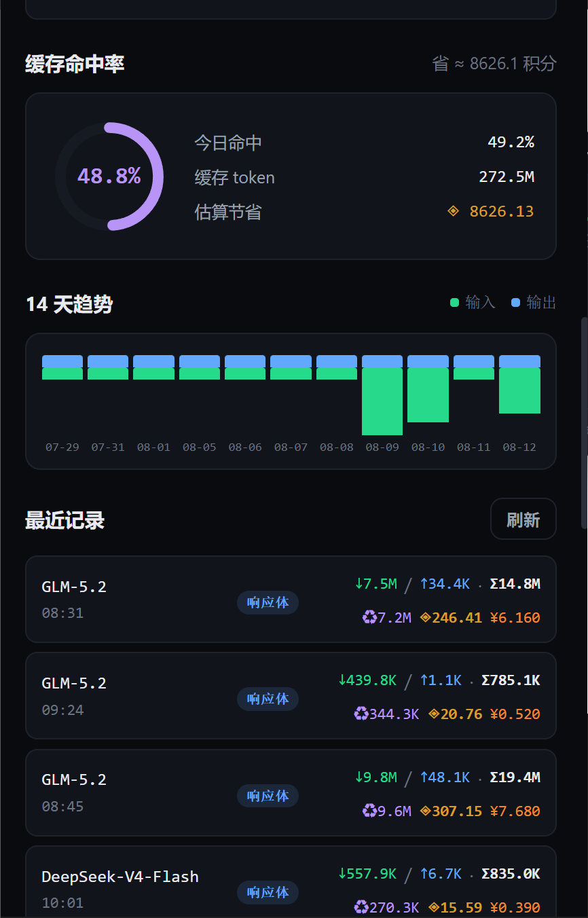Click the 省 ≈ 8626.1 积分 text

tap(494, 64)
